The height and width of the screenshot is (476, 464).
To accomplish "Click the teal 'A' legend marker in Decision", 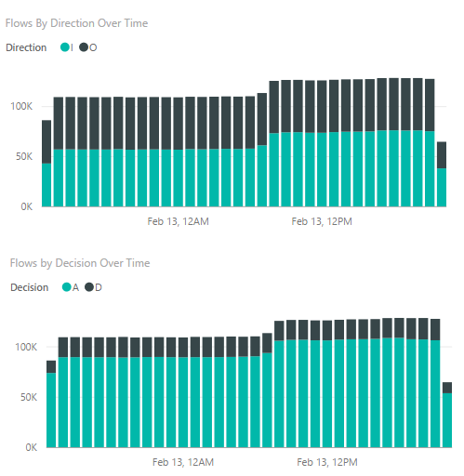I will (x=67, y=287).
